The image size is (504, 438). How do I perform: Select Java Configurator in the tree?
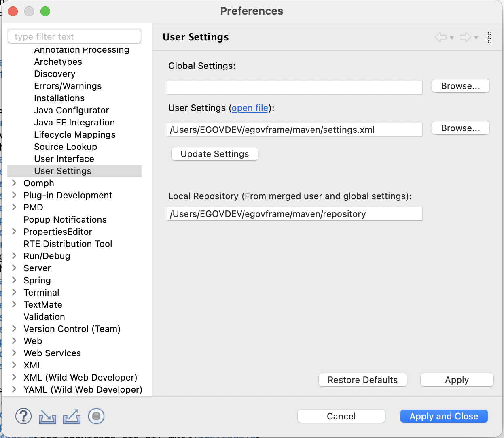pyautogui.click(x=71, y=111)
